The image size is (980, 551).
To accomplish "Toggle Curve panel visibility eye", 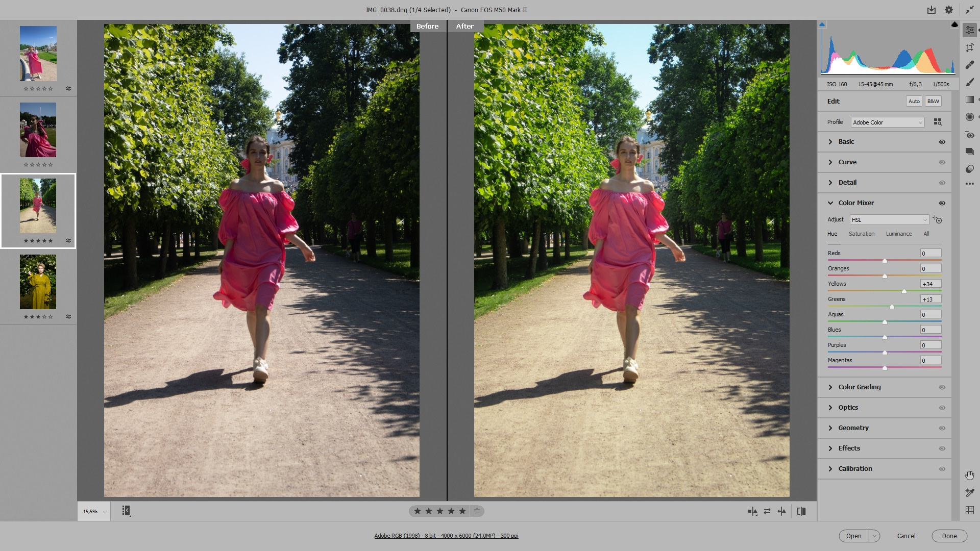I will click(x=942, y=162).
